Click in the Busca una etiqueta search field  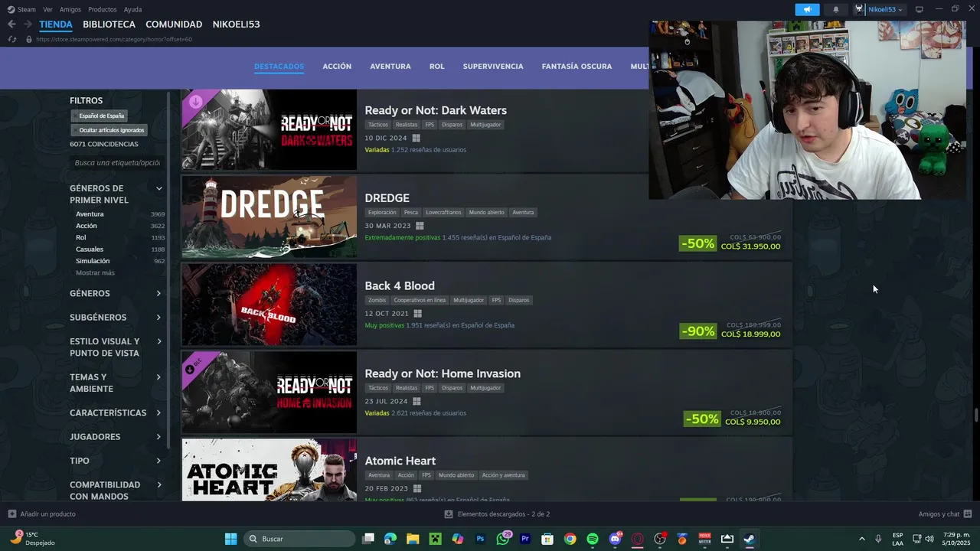click(117, 163)
